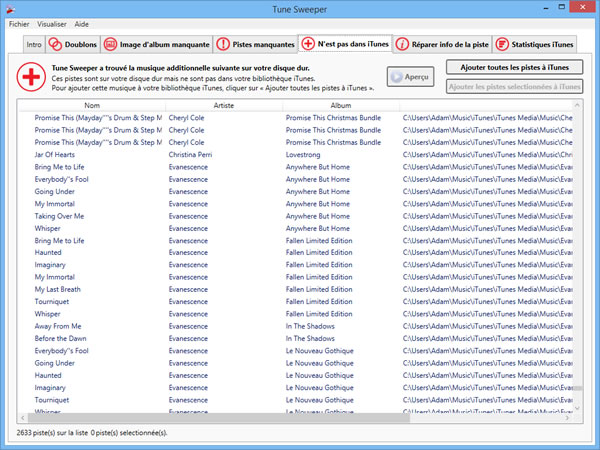This screenshot has height=450, width=600.
Task: Select the Jar Of Hearts track
Action: [x=55, y=155]
